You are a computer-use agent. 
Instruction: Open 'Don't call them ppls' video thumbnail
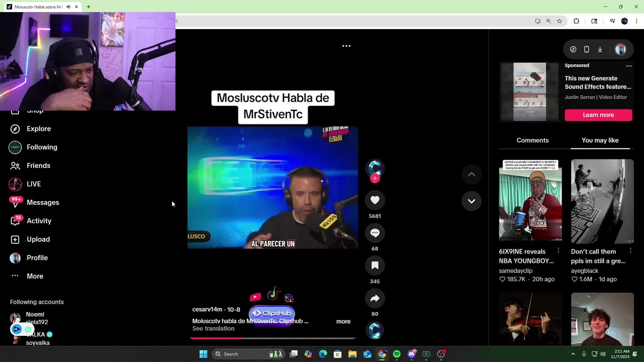click(x=602, y=201)
